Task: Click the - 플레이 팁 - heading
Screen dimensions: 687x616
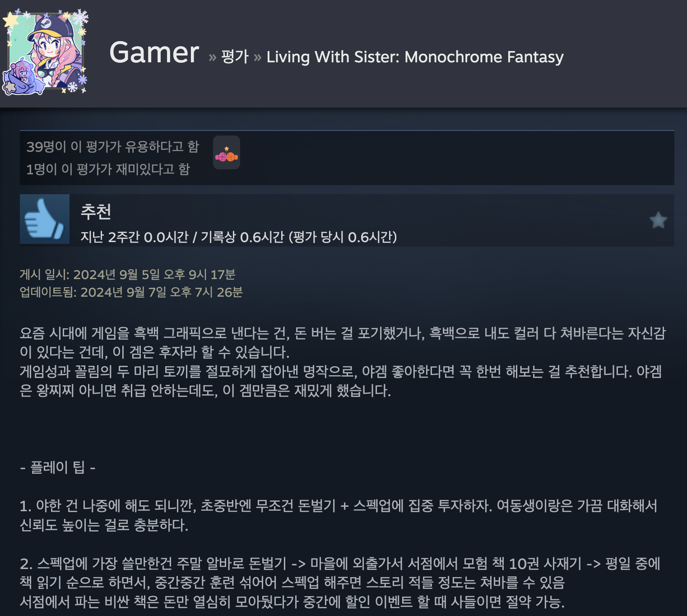Action: 58,467
